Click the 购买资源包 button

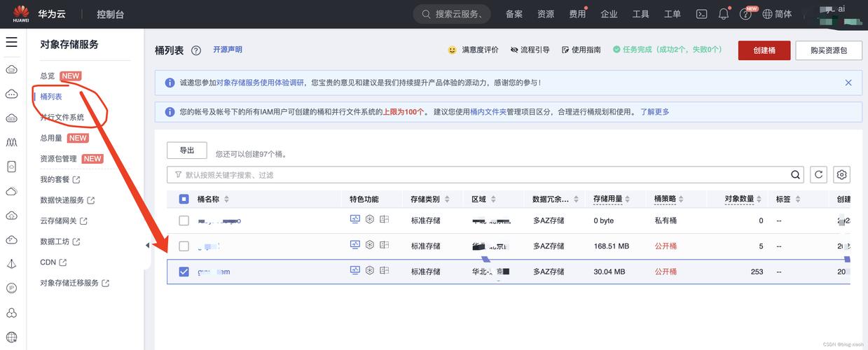(829, 50)
